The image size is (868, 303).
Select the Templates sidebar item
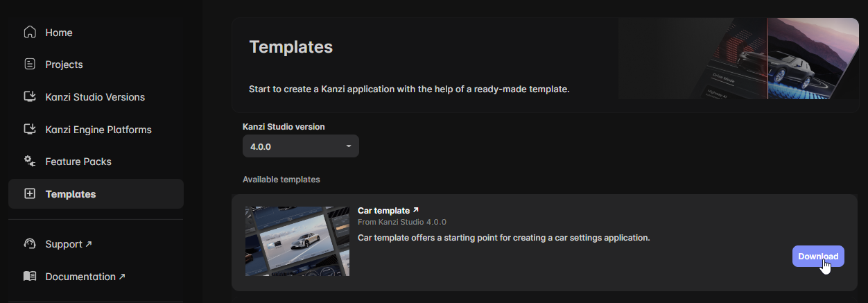tap(96, 194)
